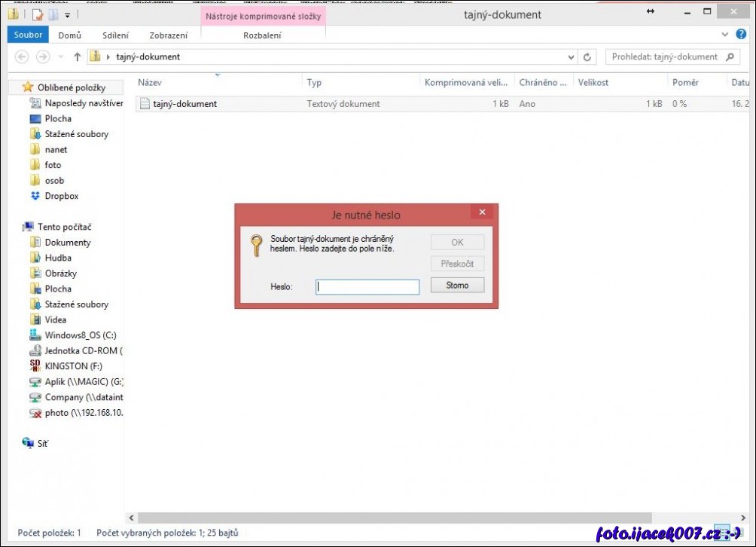Viewport: 756px width, 547px height.
Task: Select the tajný-dokument text file icon
Action: [x=144, y=104]
